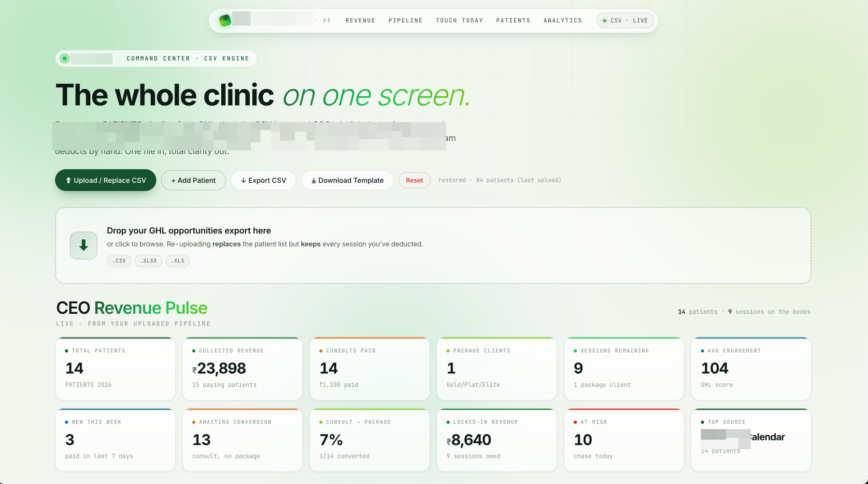This screenshot has height=484, width=868.
Task: Open the Pipeline nav item
Action: (x=406, y=21)
